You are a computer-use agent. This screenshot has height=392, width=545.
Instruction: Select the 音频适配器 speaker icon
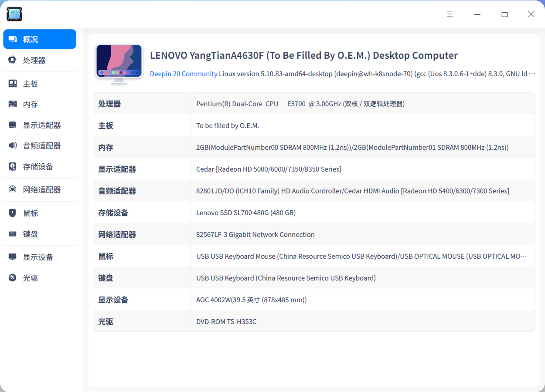point(12,145)
